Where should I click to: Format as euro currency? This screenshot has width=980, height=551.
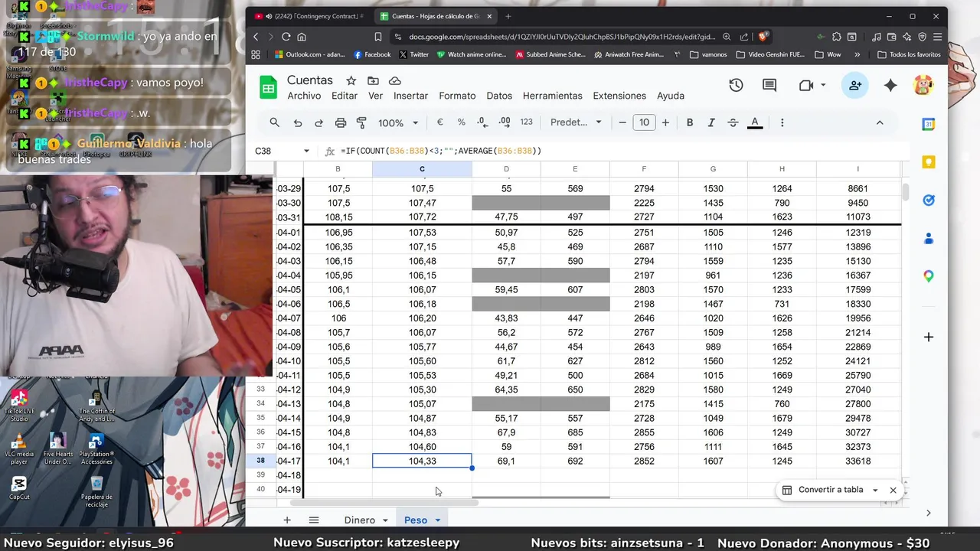coord(439,122)
